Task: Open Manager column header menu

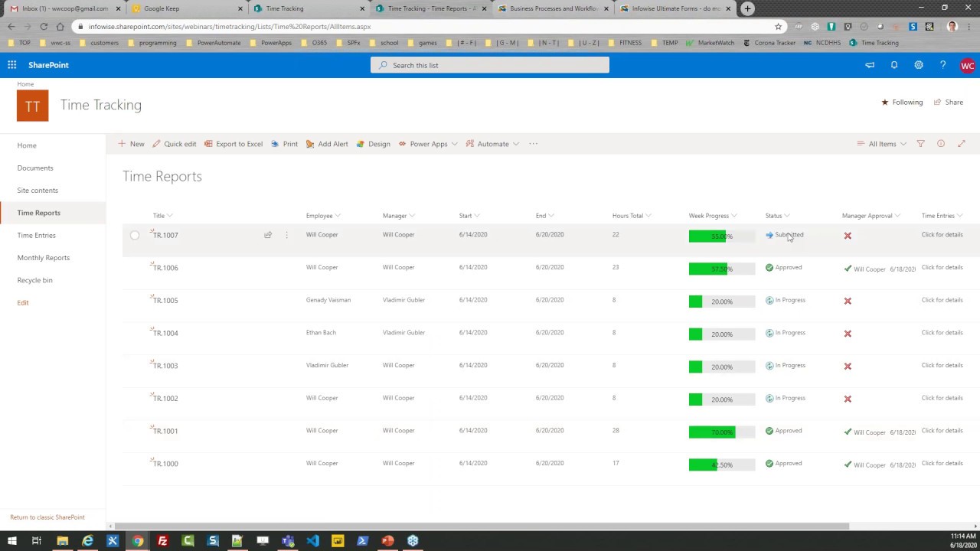Action: [399, 216]
